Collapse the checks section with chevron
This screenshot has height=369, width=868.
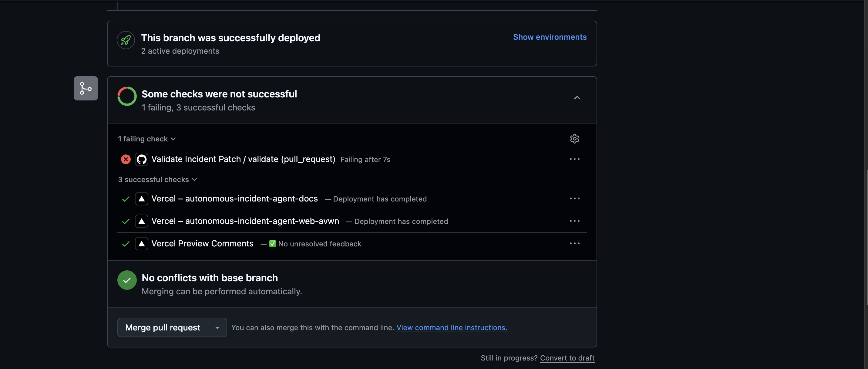577,98
